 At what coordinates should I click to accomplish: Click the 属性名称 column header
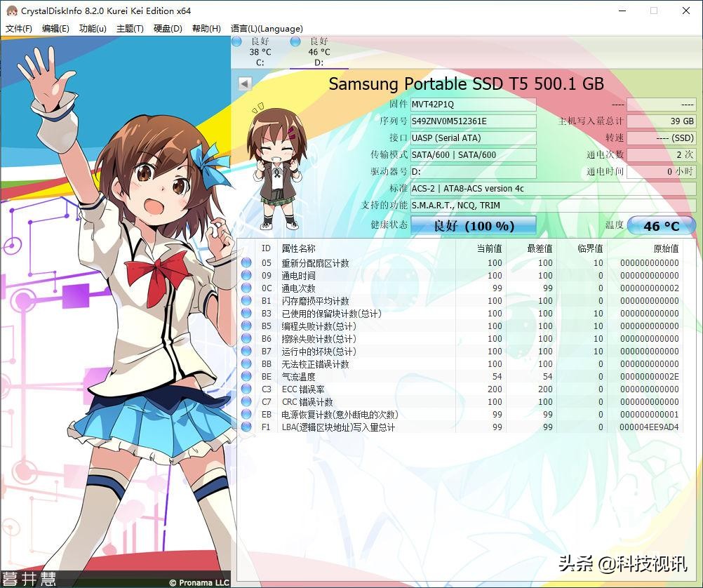298,248
